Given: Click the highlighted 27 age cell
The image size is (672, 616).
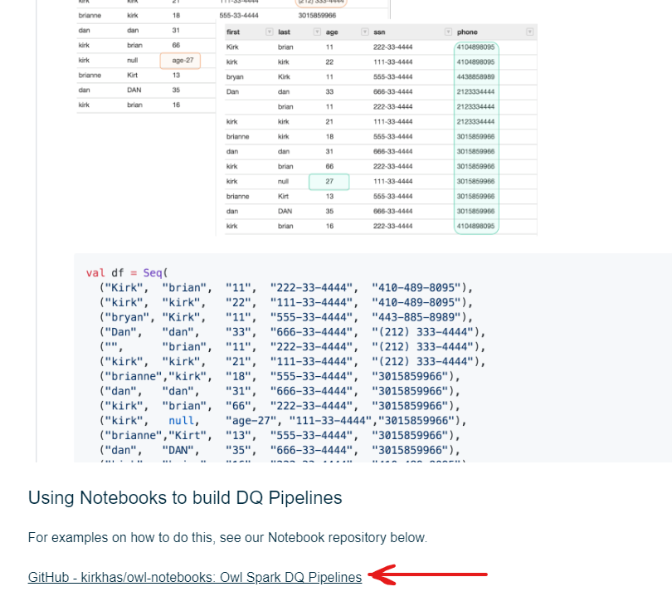Looking at the screenshot, I should pyautogui.click(x=329, y=182).
